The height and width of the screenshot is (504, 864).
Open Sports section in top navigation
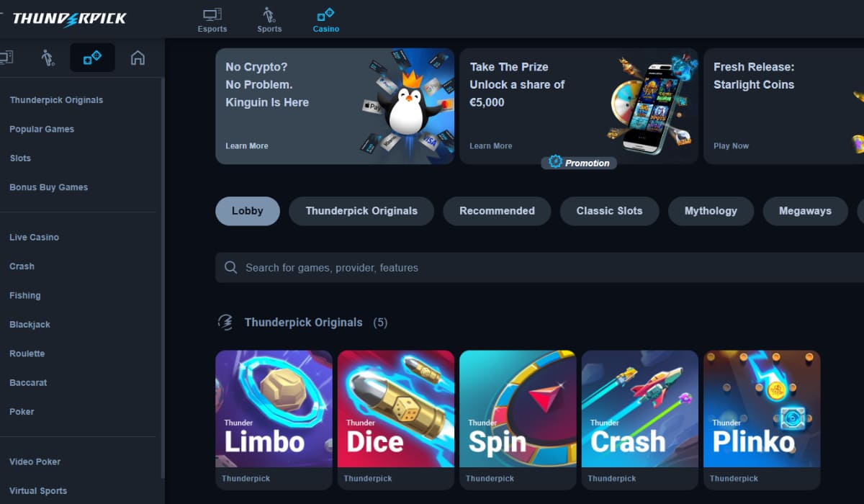tap(269, 19)
